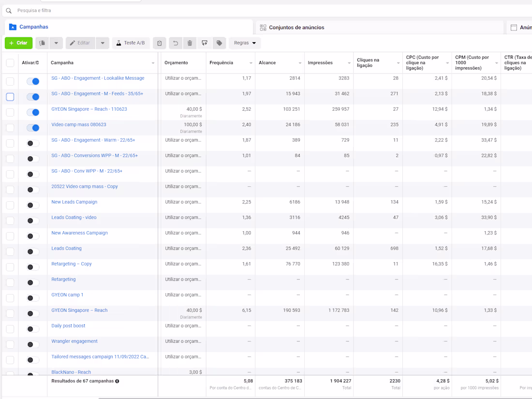The width and height of the screenshot is (532, 399).
Task: Check the box for SG - ABO - Engagement - M - Feeds row
Action: pyautogui.click(x=10, y=97)
